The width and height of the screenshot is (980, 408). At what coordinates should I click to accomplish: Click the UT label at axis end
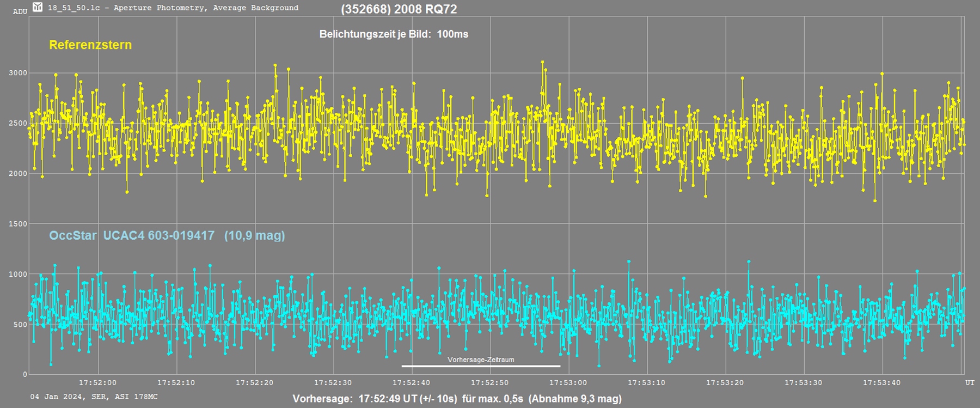pyautogui.click(x=970, y=383)
